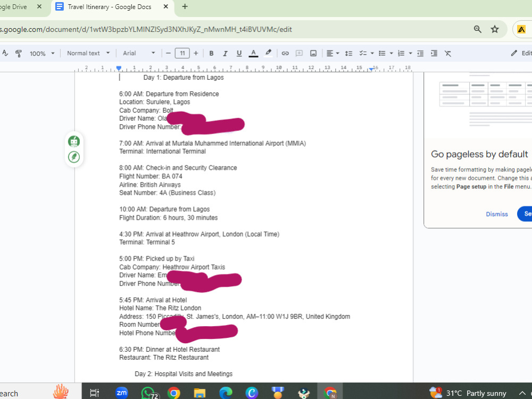Toggle underline formatting

239,53
